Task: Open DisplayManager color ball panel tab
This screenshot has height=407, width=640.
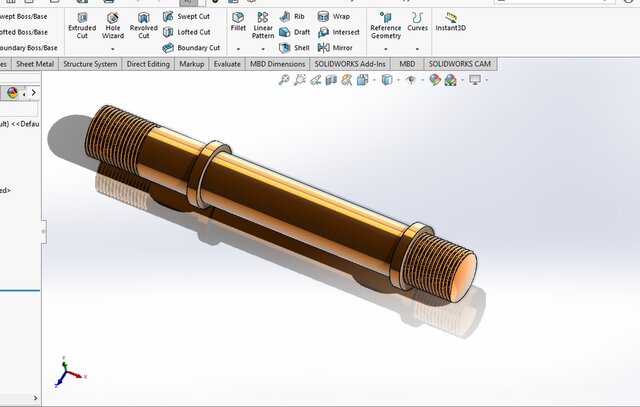Action: (12, 93)
